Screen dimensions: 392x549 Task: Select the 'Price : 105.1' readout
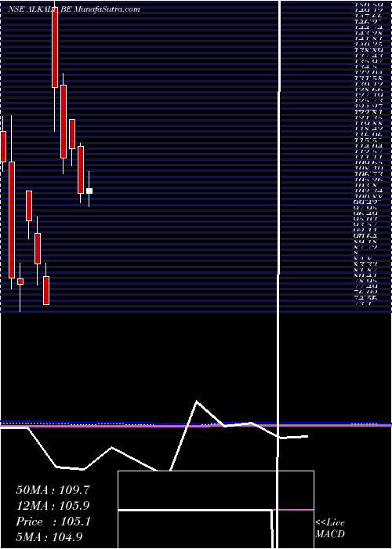pyautogui.click(x=53, y=522)
